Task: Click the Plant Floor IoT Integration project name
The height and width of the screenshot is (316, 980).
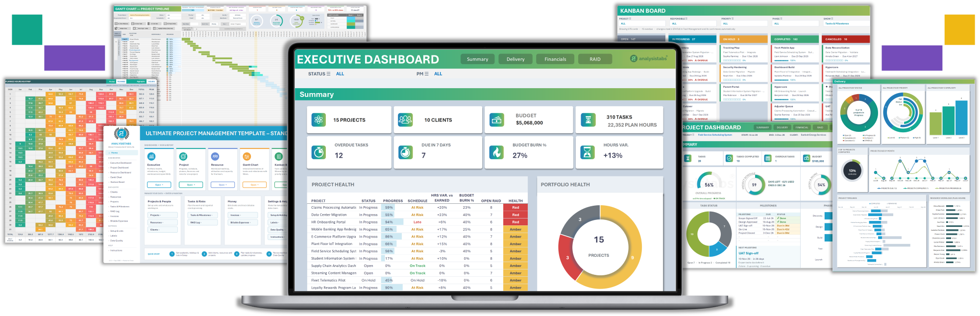Action: (x=332, y=244)
